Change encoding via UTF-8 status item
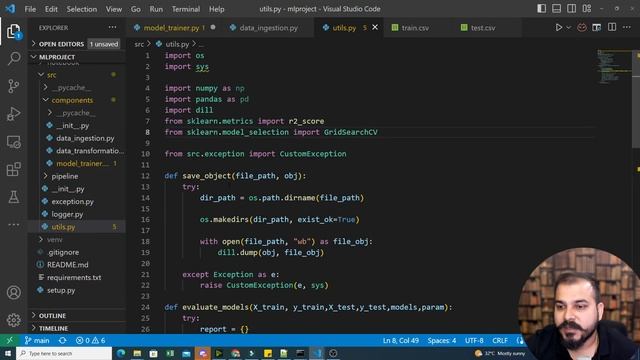This screenshot has width=640, height=360. point(474,340)
